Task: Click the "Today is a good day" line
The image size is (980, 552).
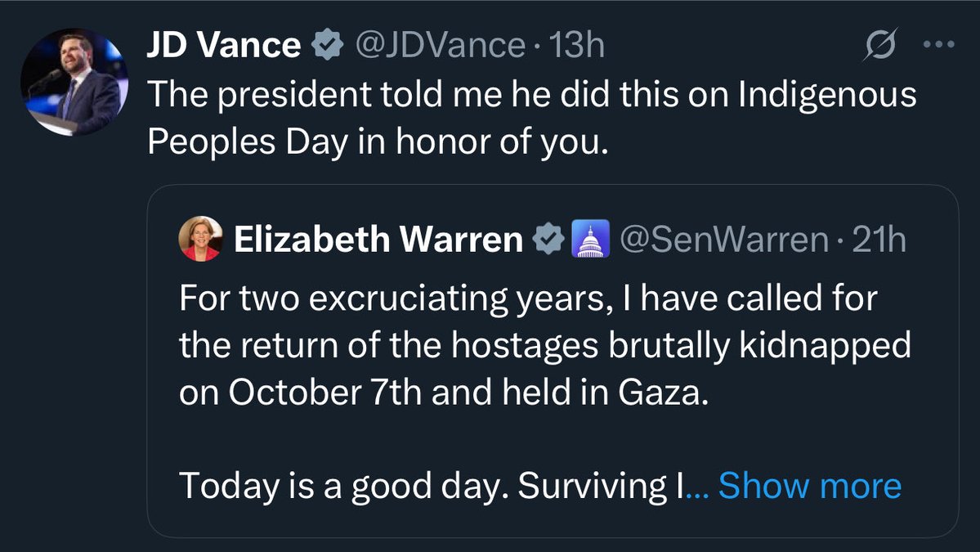Action: pos(433,486)
